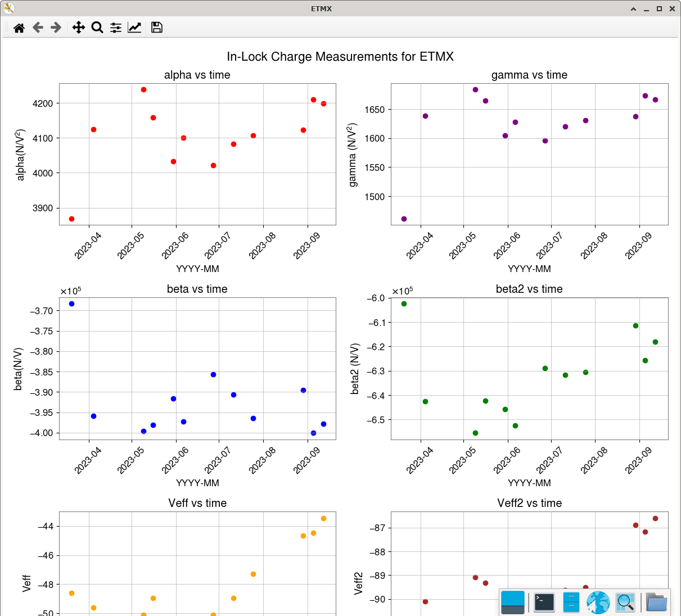Viewport: 681px width, 616px height.
Task: Click the YYYY-MM x-axis label under alpha plot
Action: [x=197, y=269]
